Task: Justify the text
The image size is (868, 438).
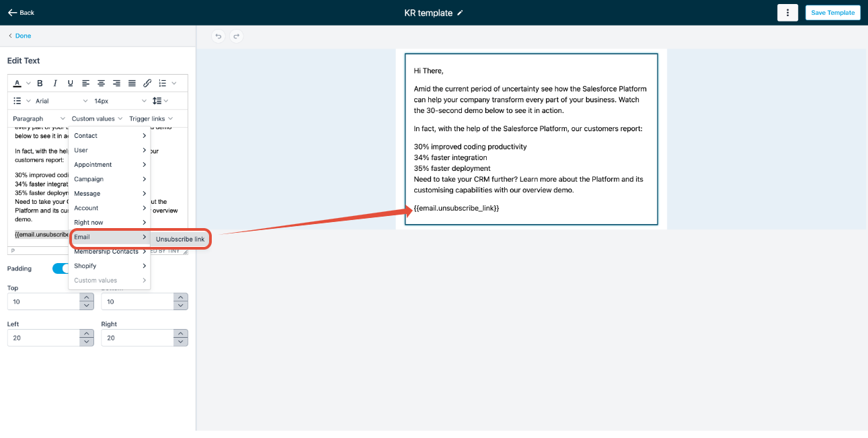Action: tap(132, 83)
